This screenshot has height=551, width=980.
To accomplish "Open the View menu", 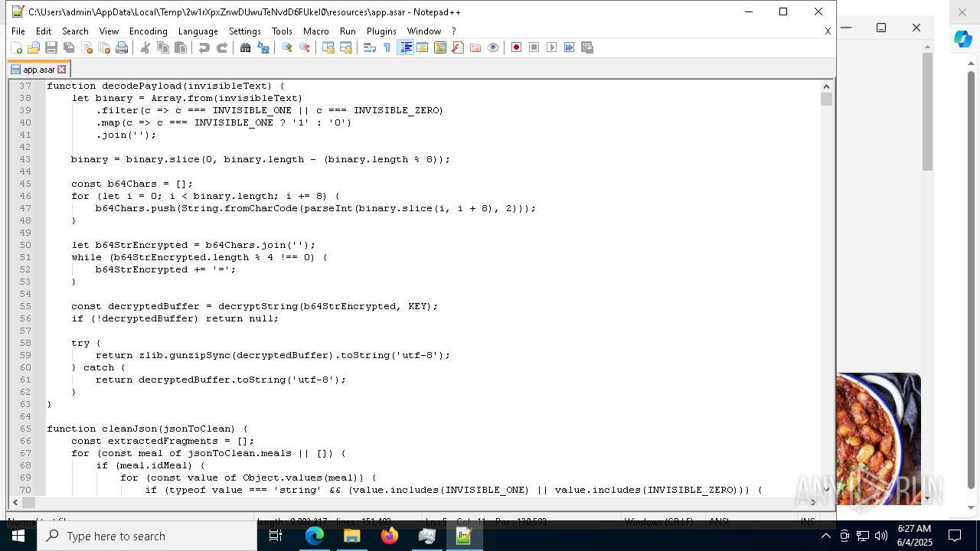I will 109,31.
